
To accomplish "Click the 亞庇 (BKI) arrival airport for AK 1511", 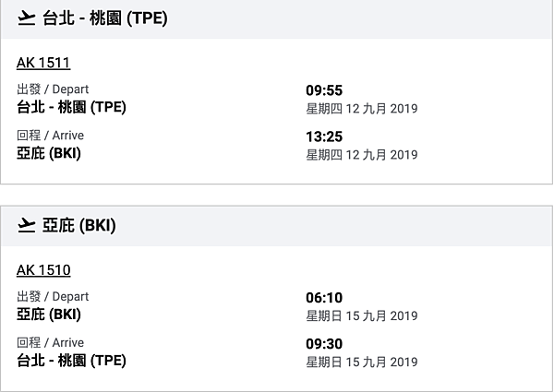I will point(49,153).
